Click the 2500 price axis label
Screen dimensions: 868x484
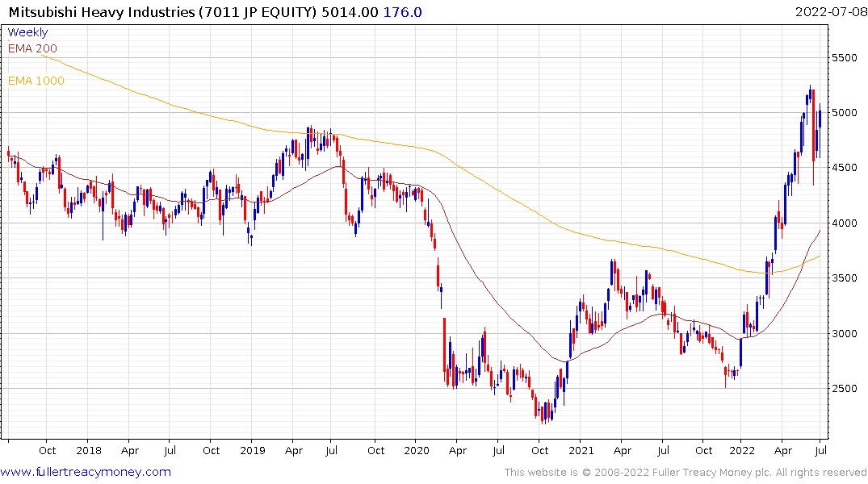coord(845,388)
